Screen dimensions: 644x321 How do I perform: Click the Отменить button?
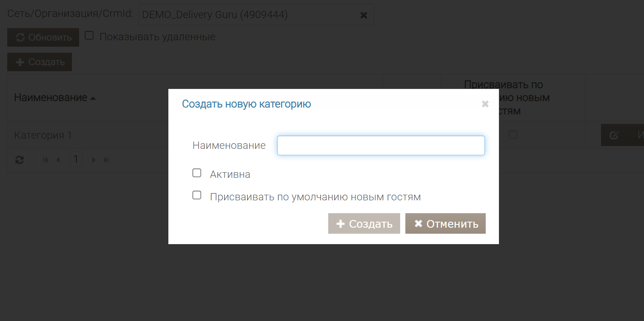click(446, 224)
